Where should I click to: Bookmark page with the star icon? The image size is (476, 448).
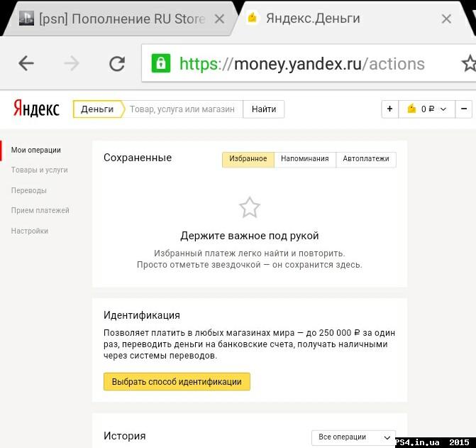[468, 64]
